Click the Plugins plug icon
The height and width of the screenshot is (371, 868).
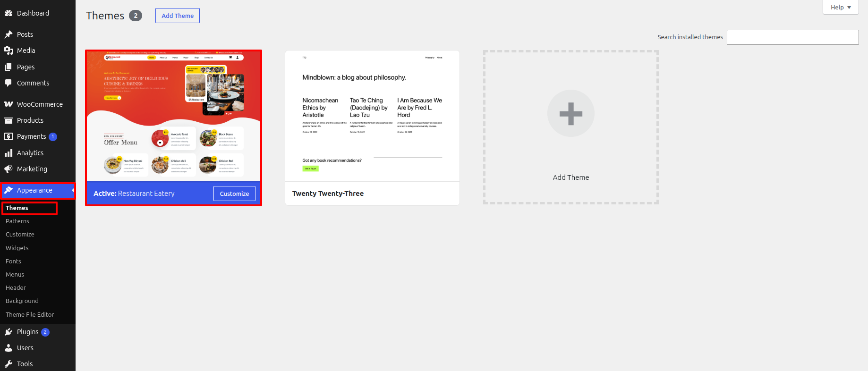click(x=9, y=332)
